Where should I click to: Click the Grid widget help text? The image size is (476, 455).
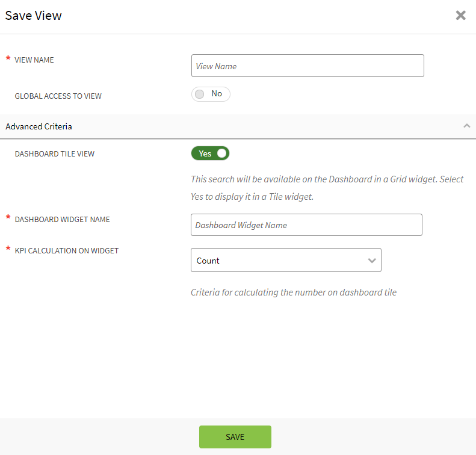pos(327,188)
